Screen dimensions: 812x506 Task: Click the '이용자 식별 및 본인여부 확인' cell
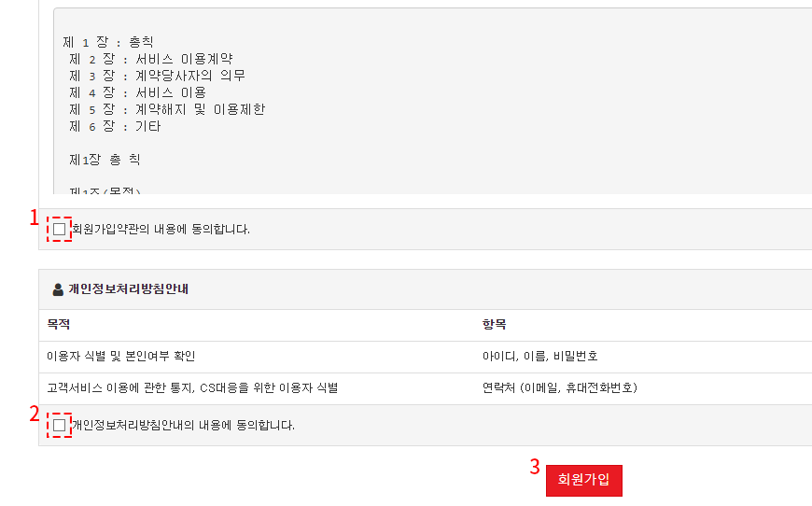(x=121, y=357)
